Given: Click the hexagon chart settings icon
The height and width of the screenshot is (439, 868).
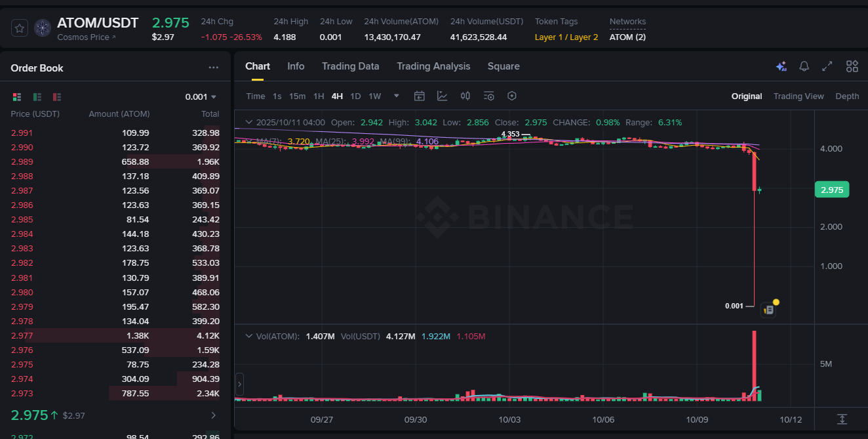Looking at the screenshot, I should point(512,96).
